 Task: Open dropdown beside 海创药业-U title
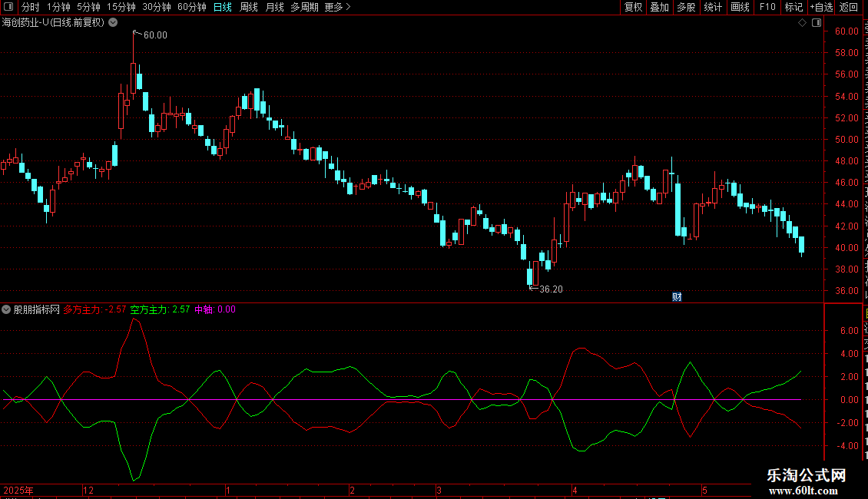(113, 23)
